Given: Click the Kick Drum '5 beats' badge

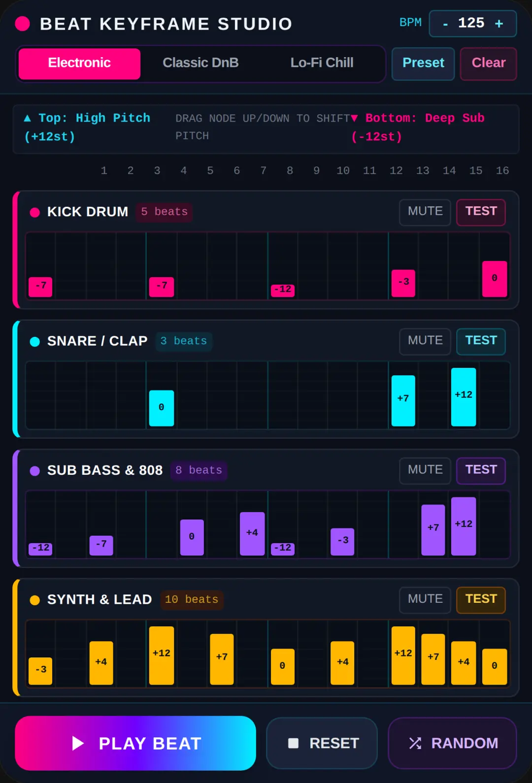Looking at the screenshot, I should [x=164, y=212].
